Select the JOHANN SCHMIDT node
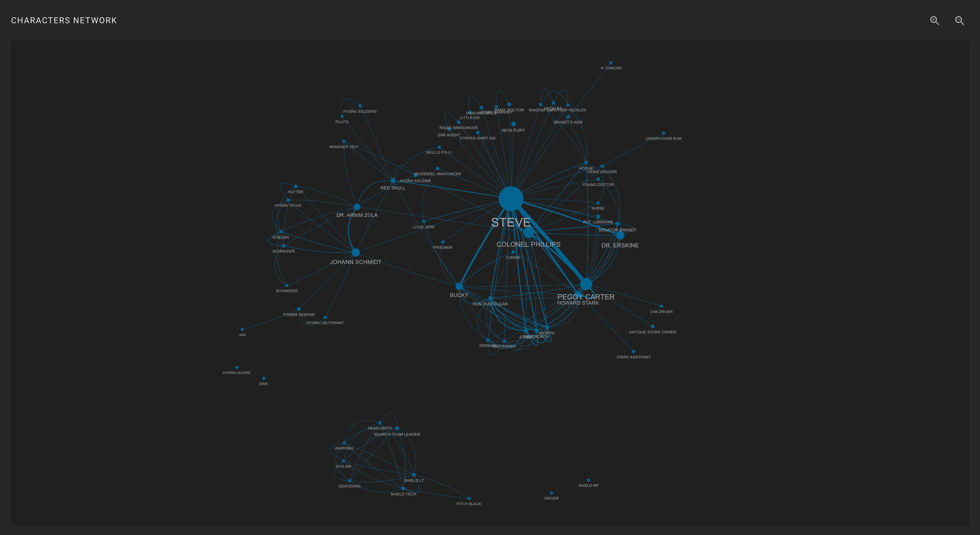This screenshot has height=535, width=980. point(355,252)
